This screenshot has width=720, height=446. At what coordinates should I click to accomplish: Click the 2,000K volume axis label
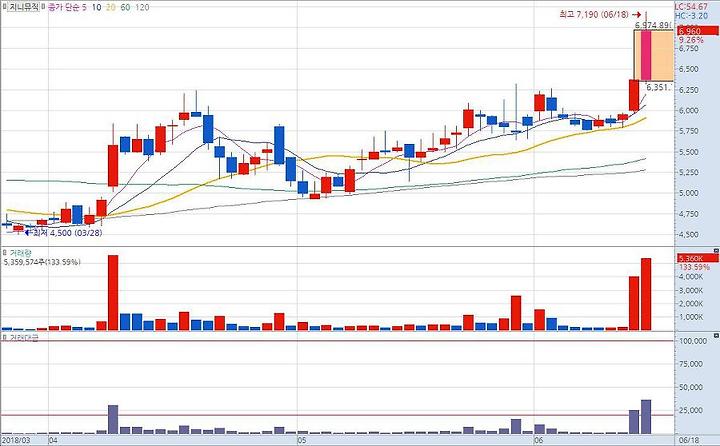click(691, 304)
